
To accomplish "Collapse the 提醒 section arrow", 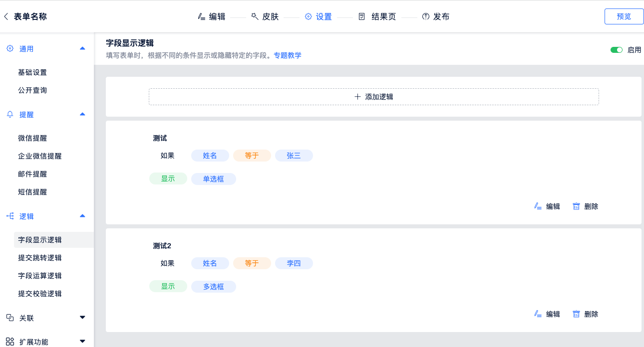I will tap(82, 114).
